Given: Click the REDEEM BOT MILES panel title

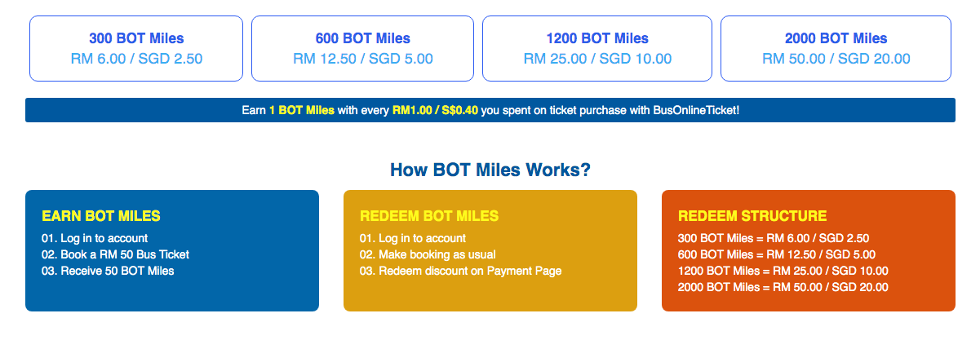Looking at the screenshot, I should [429, 216].
